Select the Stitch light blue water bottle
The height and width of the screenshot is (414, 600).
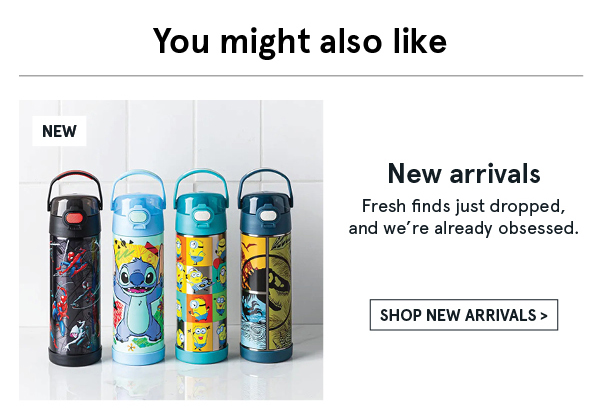pyautogui.click(x=139, y=267)
